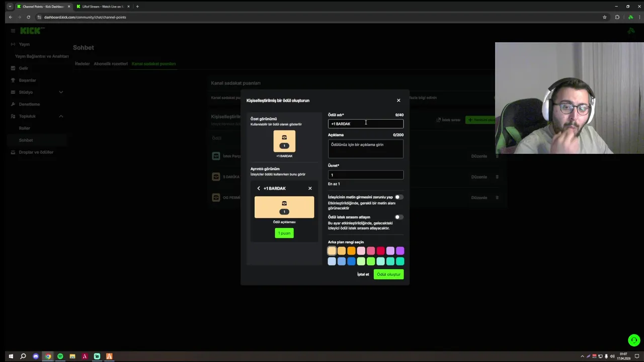
Task: Click the Açıklama description text area
Action: (x=366, y=149)
